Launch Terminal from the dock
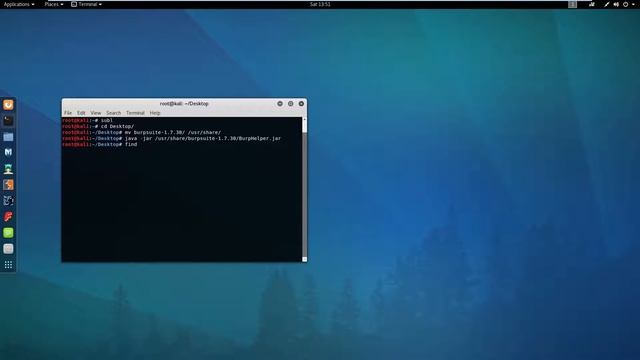The image size is (640, 360). [8, 121]
